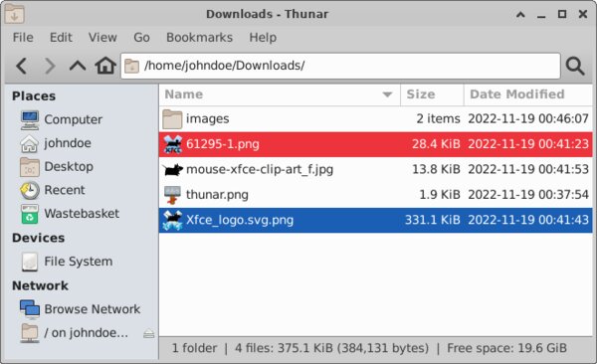The width and height of the screenshot is (597, 364).
Task: Click date 2022-11-19 00:37:54
Action: coord(528,195)
